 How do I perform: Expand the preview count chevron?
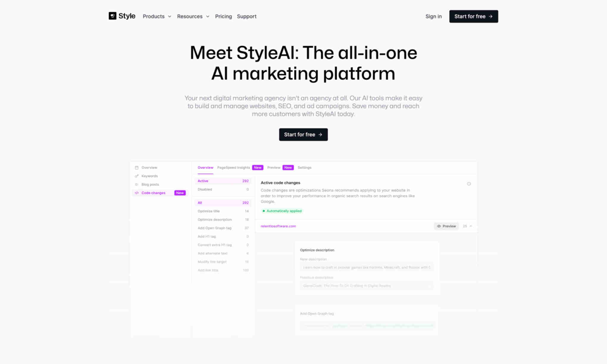471,226
